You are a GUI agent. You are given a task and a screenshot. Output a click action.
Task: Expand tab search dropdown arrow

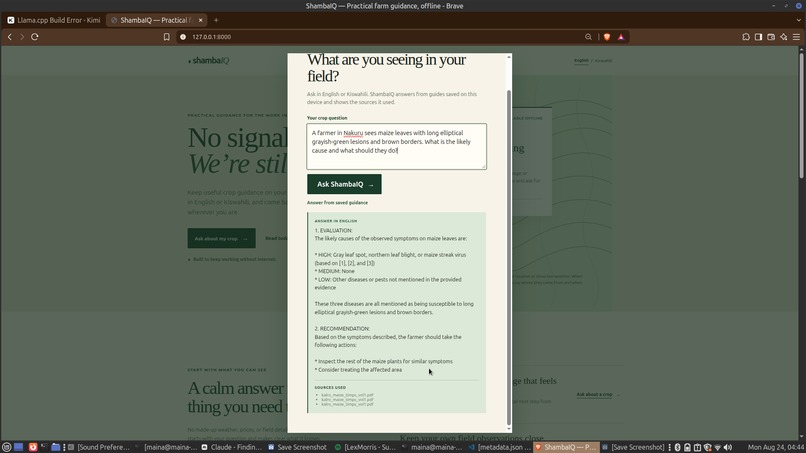pyautogui.click(x=798, y=20)
